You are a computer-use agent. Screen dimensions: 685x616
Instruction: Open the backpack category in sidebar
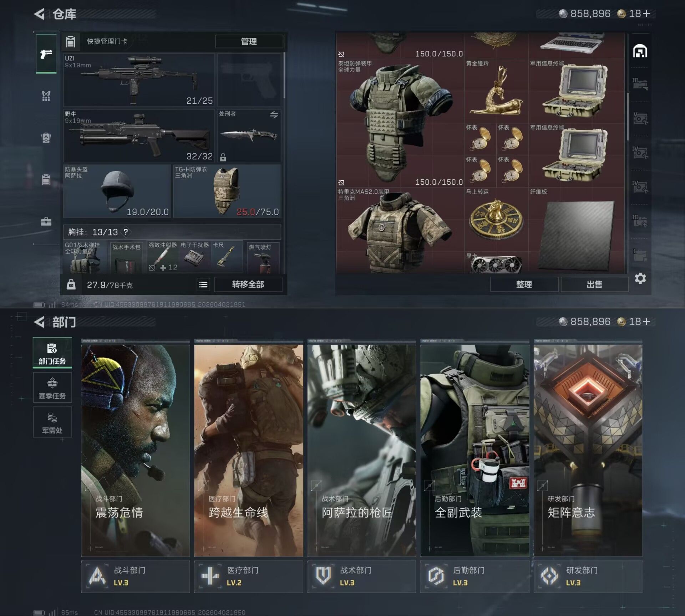pyautogui.click(x=46, y=138)
